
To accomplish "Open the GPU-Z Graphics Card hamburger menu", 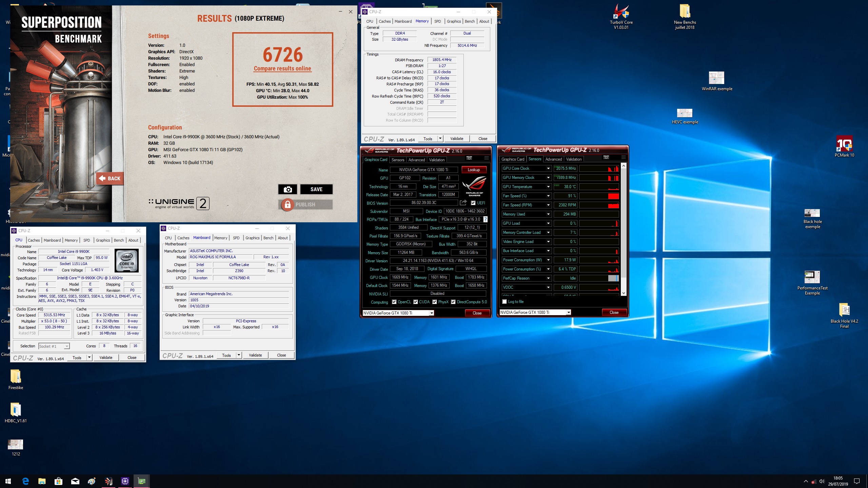I will (x=487, y=158).
